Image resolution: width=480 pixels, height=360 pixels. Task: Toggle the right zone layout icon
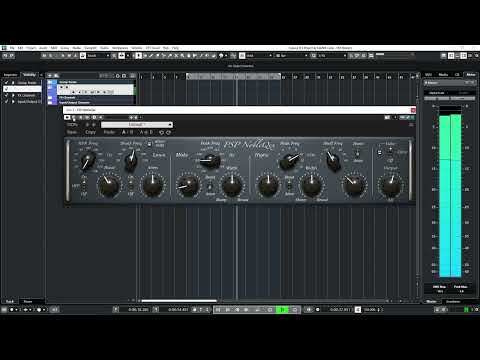pos(463,56)
